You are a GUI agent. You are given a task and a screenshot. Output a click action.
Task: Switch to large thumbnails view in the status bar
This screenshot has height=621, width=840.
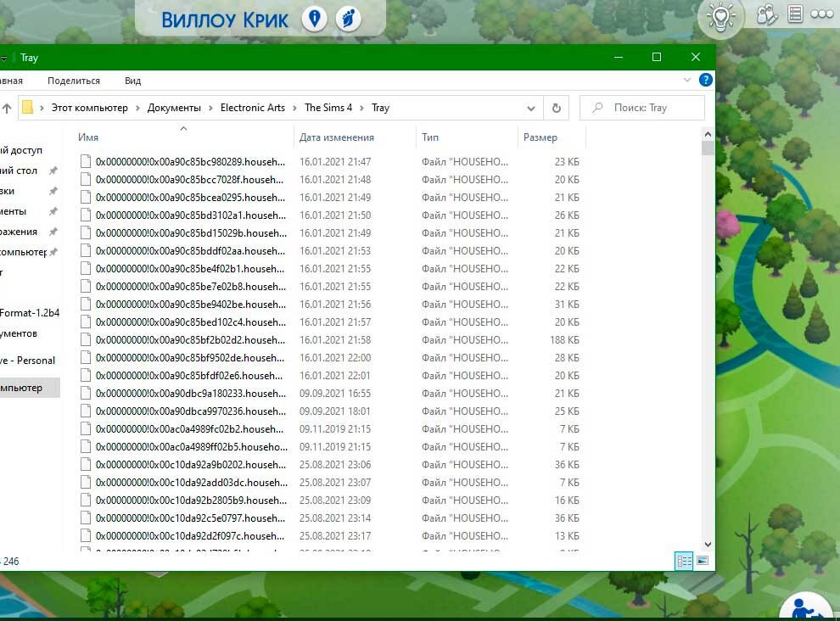pyautogui.click(x=703, y=561)
